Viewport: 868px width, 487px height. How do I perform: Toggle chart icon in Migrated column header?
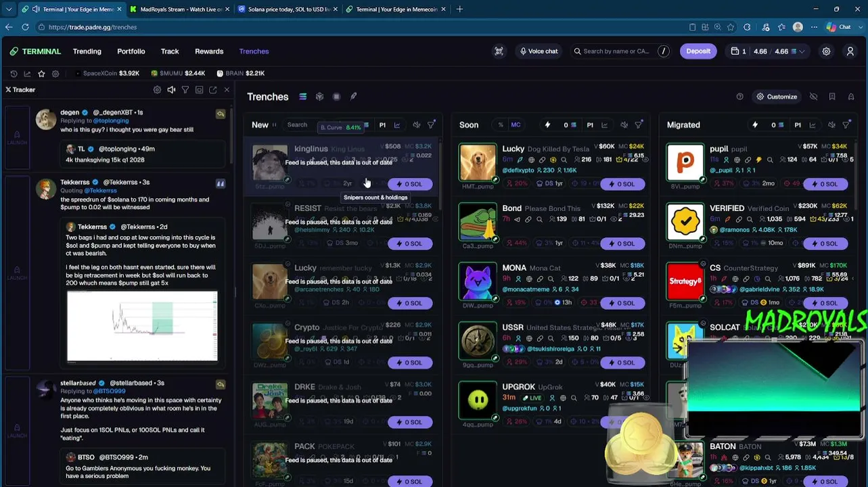pos(813,125)
